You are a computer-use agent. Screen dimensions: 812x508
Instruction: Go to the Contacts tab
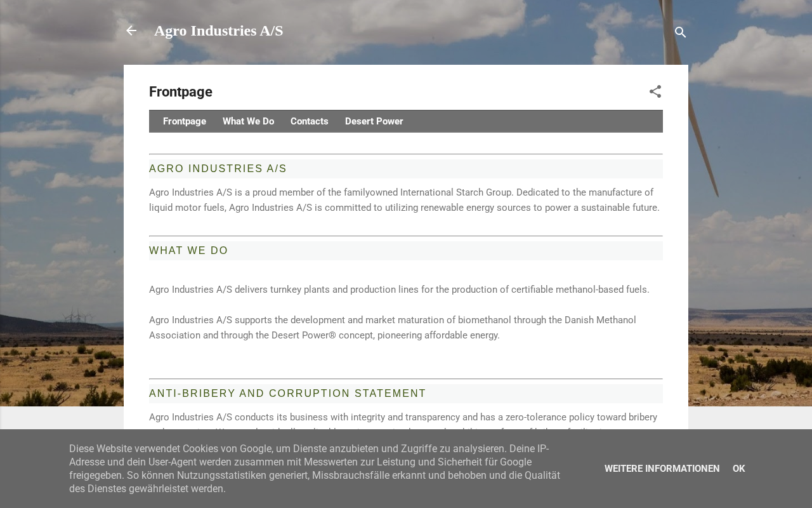[x=310, y=121]
